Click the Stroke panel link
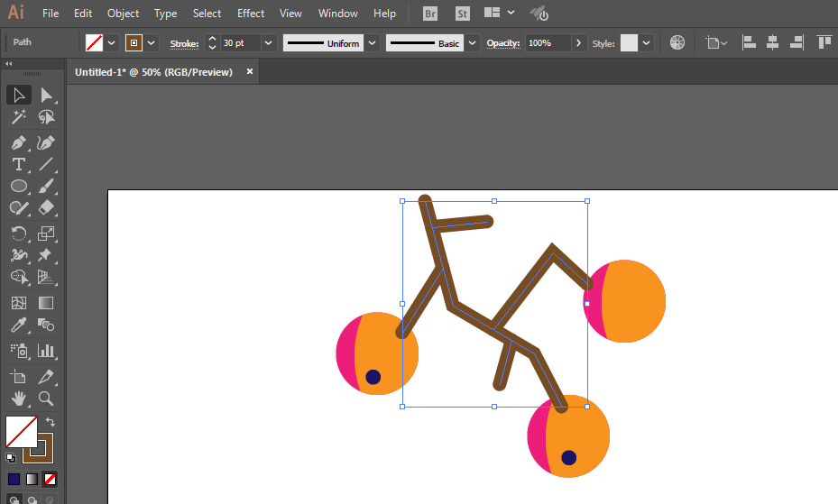The height and width of the screenshot is (504, 838). 184,44
